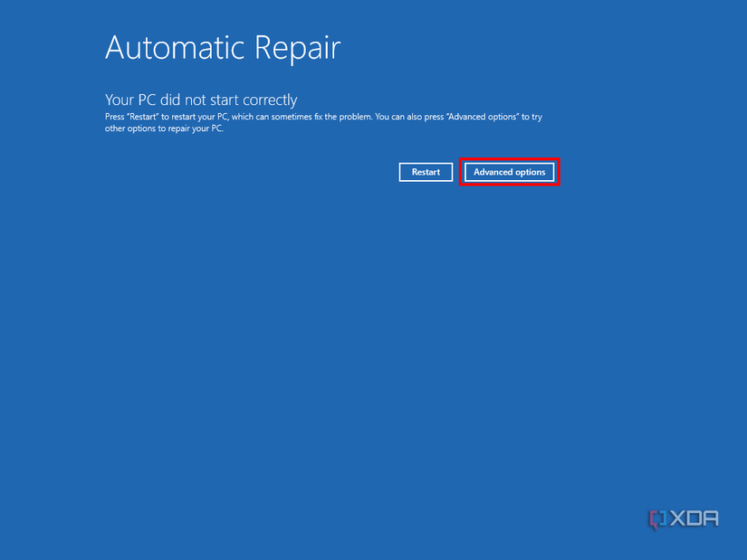
Task: Open Advanced options
Action: pyautogui.click(x=509, y=172)
